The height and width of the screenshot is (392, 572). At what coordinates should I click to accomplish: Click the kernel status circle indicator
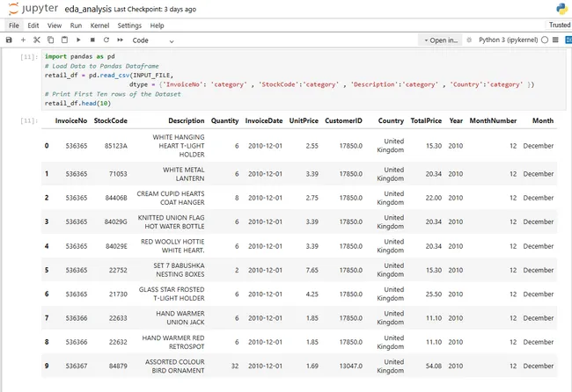tap(545, 40)
